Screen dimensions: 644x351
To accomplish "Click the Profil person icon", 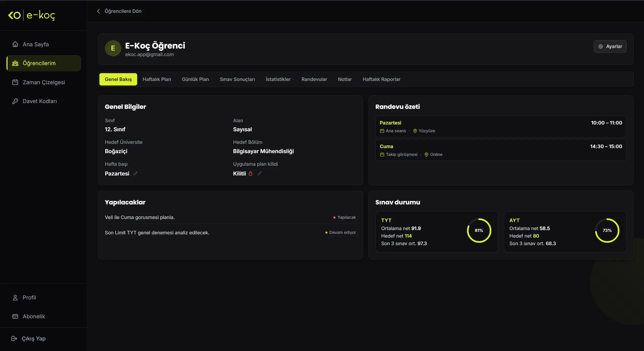I will point(15,297).
